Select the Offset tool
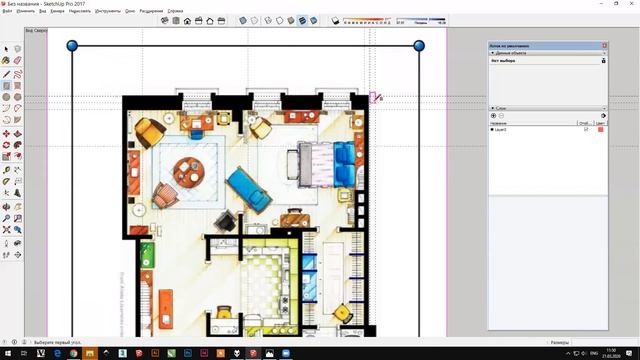 click(x=18, y=156)
